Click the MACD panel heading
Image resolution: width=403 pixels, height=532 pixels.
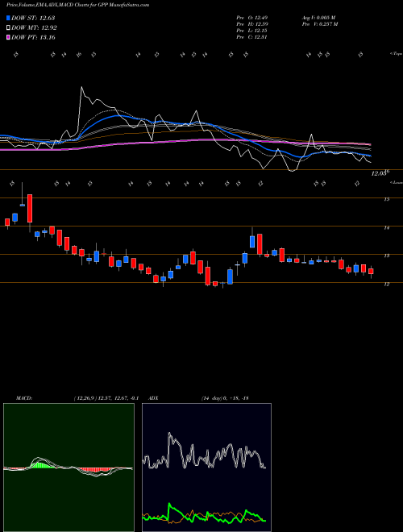[x=23, y=398]
